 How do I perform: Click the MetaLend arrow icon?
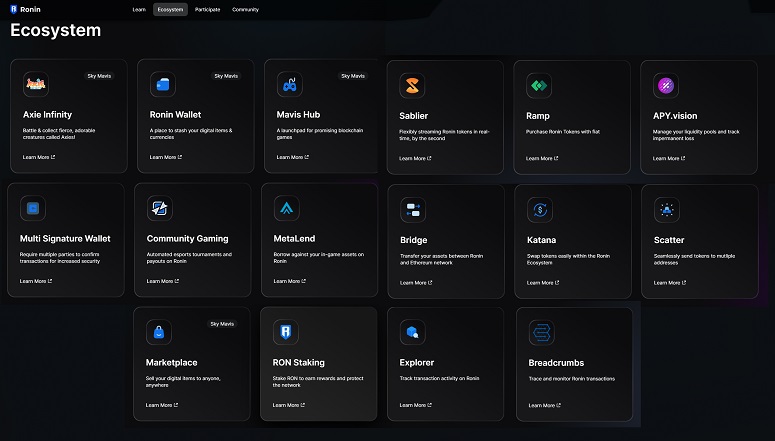(x=287, y=208)
